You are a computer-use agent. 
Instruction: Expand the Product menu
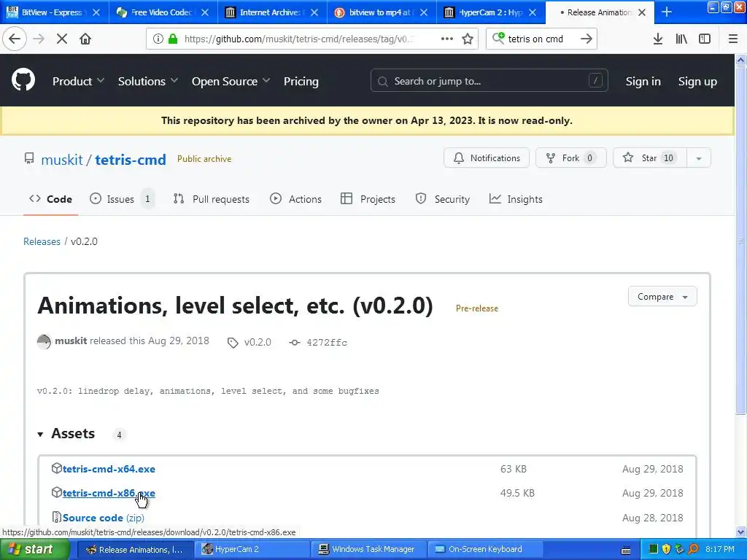point(78,82)
